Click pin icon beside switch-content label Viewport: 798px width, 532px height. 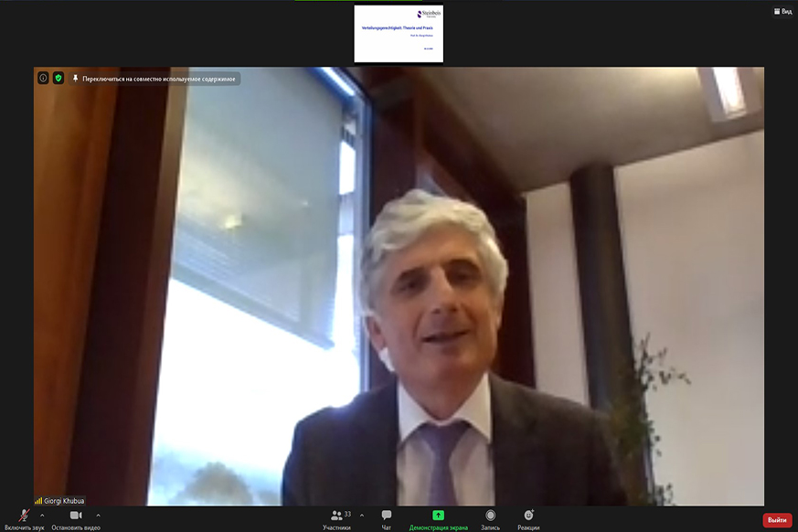pyautogui.click(x=75, y=79)
